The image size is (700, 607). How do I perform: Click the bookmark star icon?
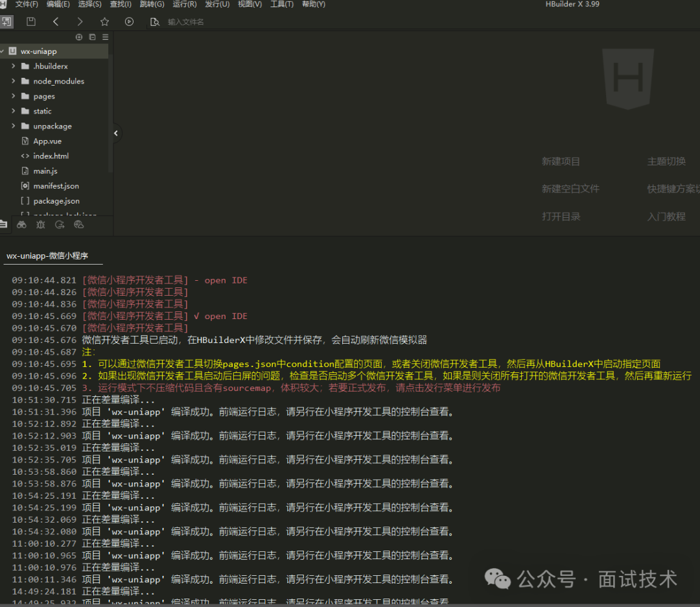pos(104,21)
